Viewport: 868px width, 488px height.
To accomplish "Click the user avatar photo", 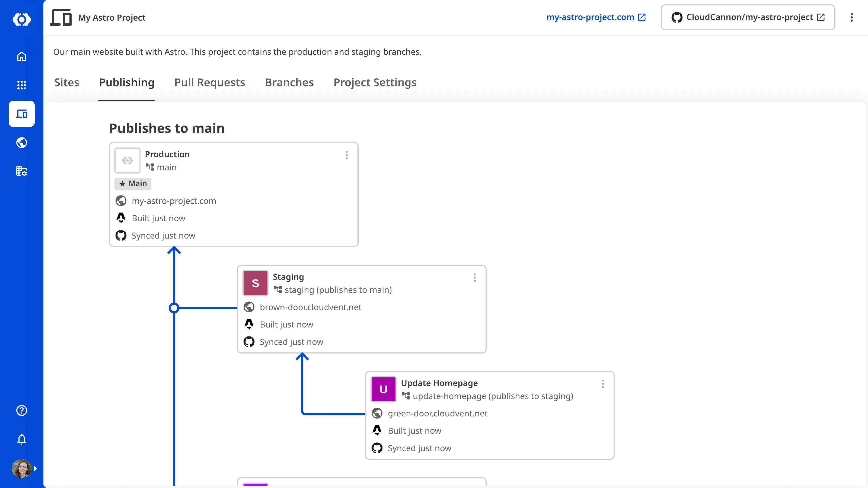I will 22,468.
